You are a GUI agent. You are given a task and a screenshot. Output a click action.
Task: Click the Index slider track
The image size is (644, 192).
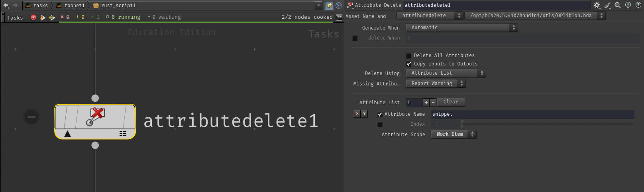click(x=548, y=124)
